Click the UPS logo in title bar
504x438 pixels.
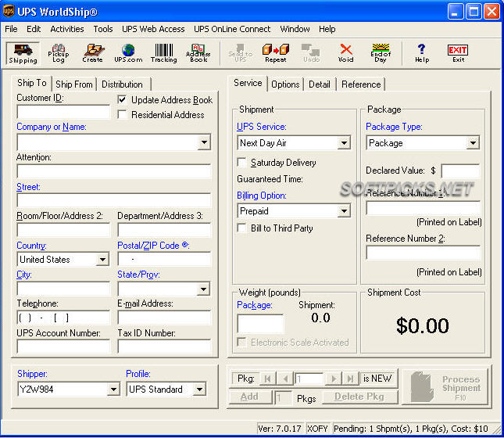tap(9, 11)
